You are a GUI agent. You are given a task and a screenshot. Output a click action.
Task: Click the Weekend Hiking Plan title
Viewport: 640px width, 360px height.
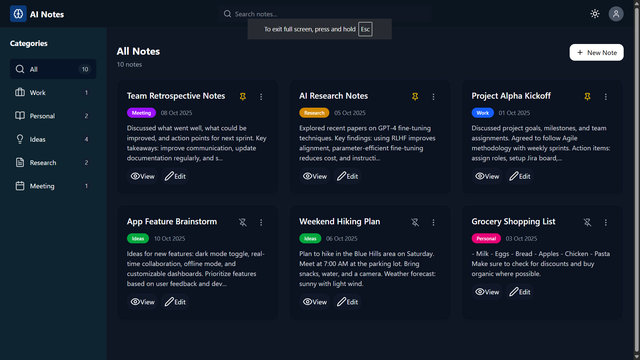tap(340, 222)
